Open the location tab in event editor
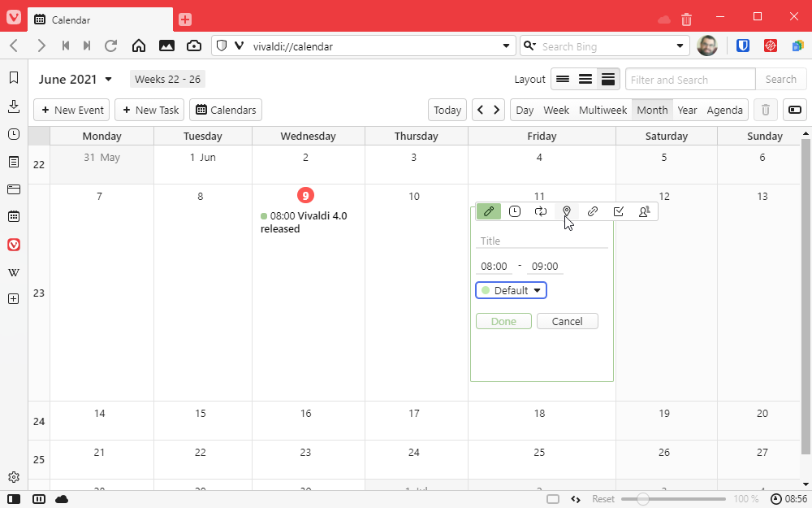This screenshot has width=812, height=508. (567, 211)
